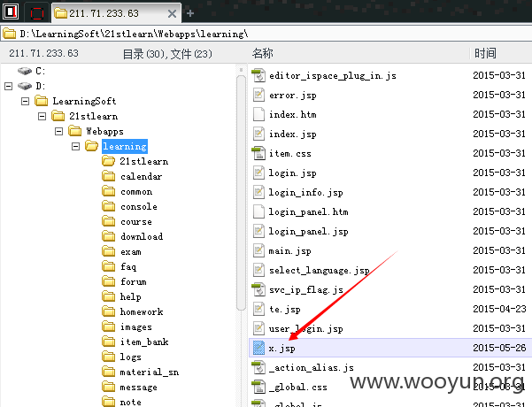Select the item_bank folder in tree
The width and height of the screenshot is (532, 407).
point(144,342)
